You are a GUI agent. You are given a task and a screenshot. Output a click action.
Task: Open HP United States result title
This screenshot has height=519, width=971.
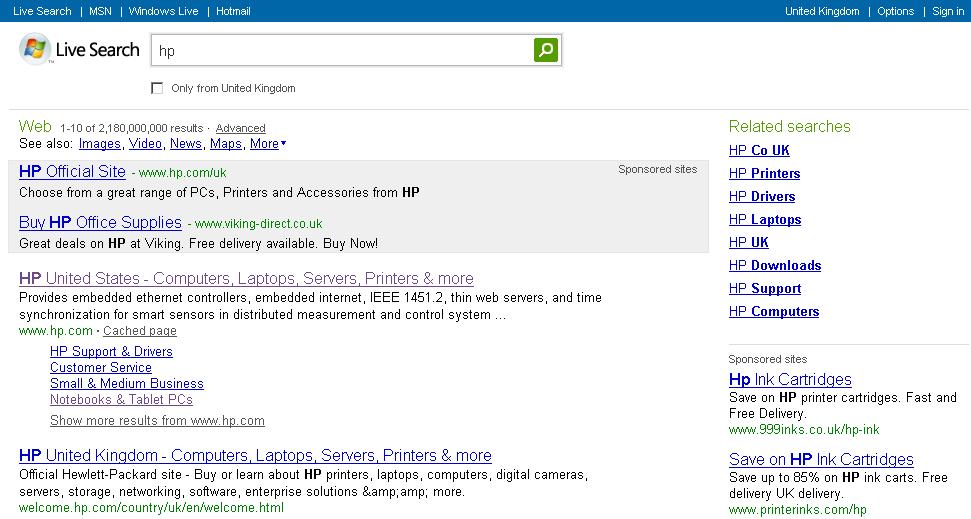246,278
